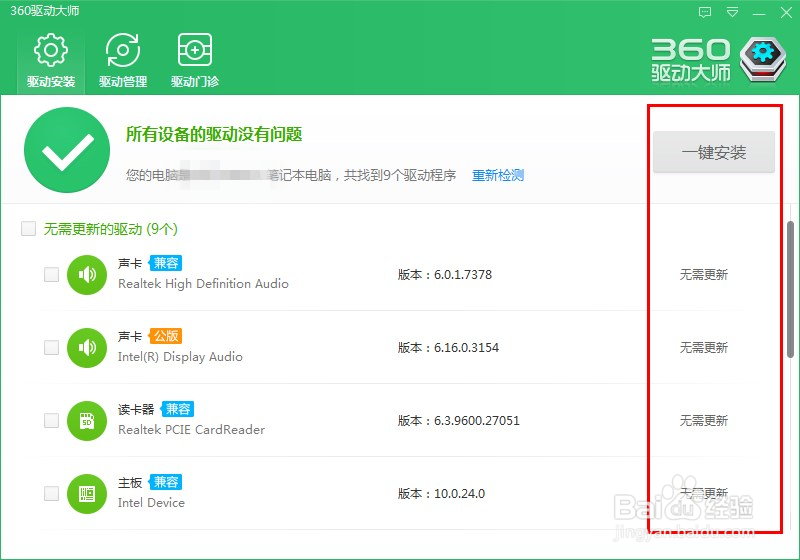Switch to the 驱动管理 tab

click(123, 61)
